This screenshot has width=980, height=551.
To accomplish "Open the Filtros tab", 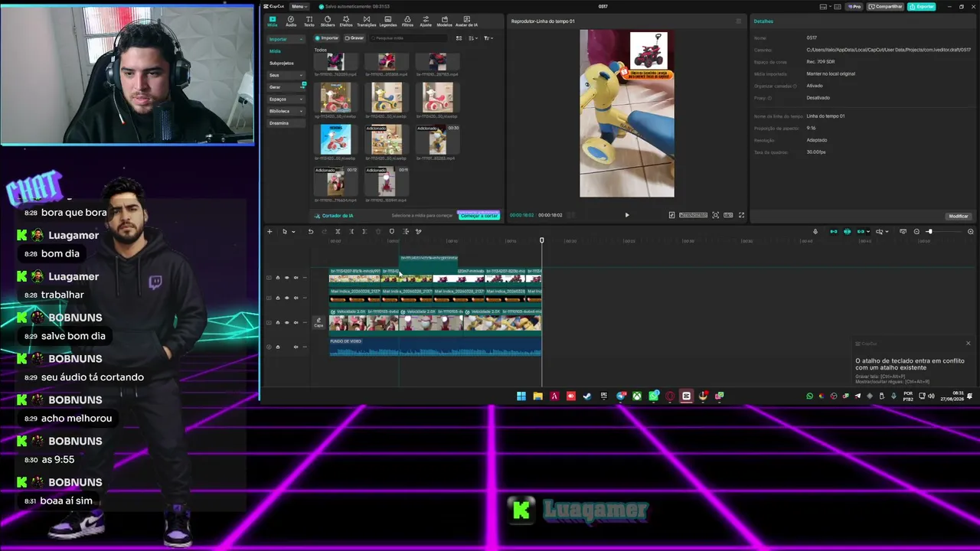I will point(407,21).
